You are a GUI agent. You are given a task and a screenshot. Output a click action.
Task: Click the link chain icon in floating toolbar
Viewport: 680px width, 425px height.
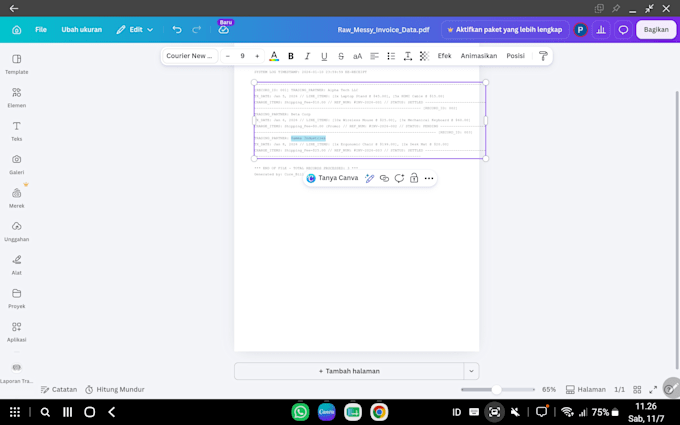[x=384, y=178]
